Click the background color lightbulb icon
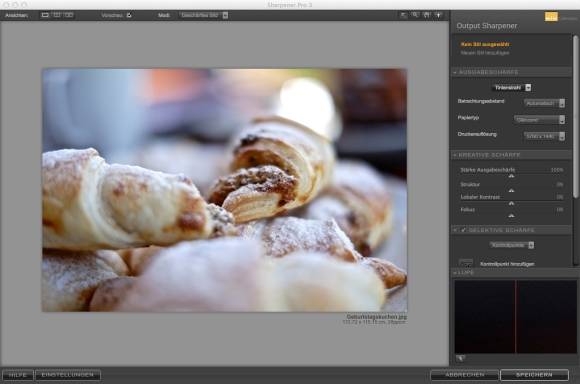 (x=439, y=15)
